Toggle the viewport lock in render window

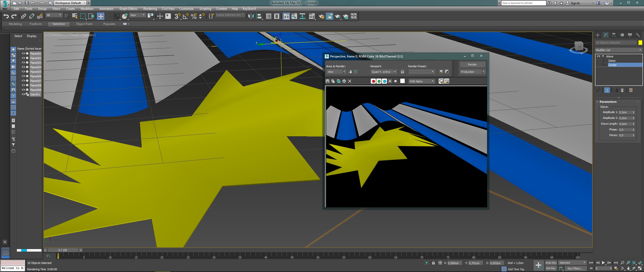(x=403, y=72)
